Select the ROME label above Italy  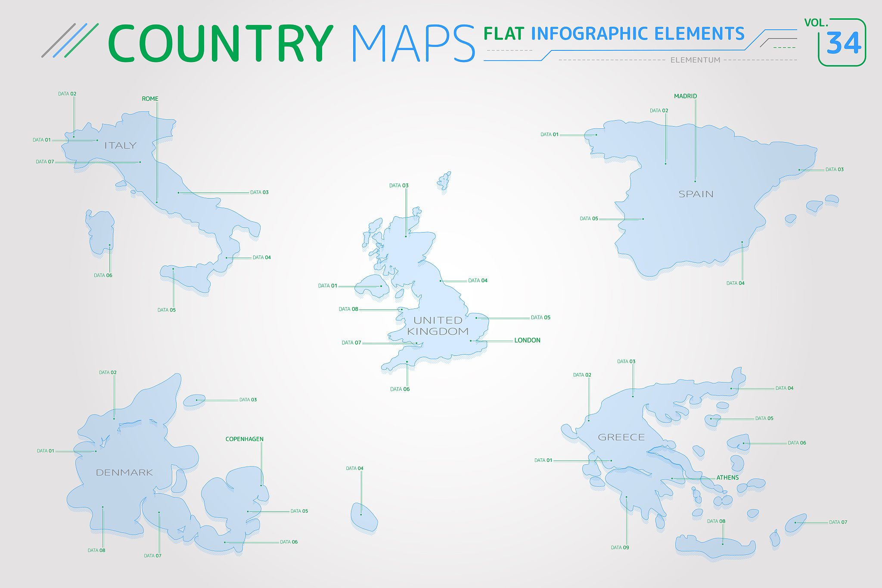[x=150, y=99]
